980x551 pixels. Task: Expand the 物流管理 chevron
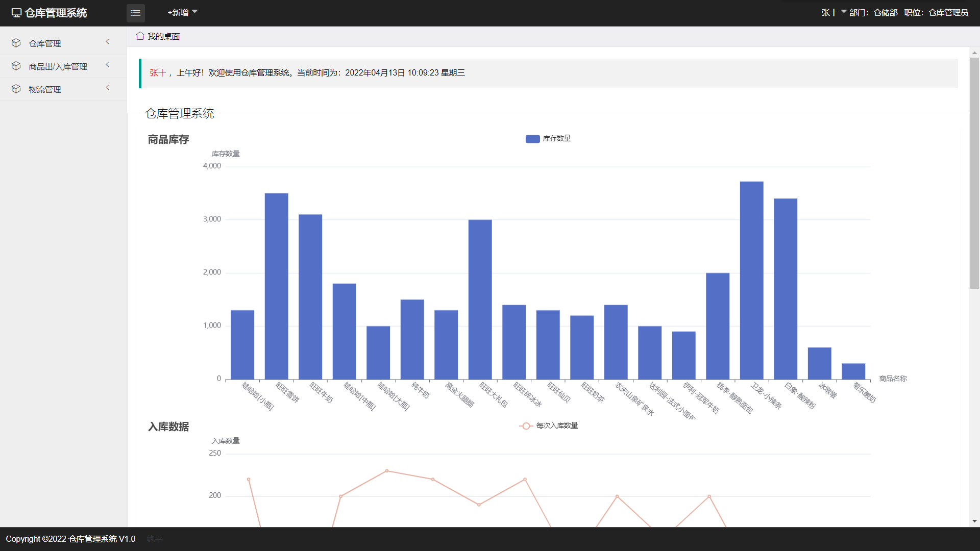pos(108,88)
